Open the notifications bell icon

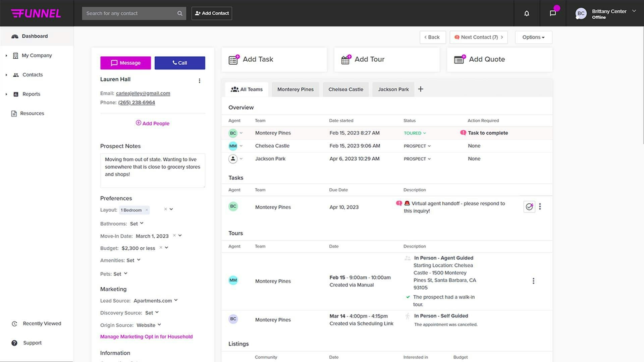[x=527, y=13]
